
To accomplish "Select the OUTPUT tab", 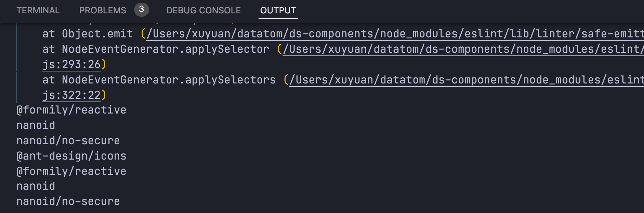I will coord(278,10).
